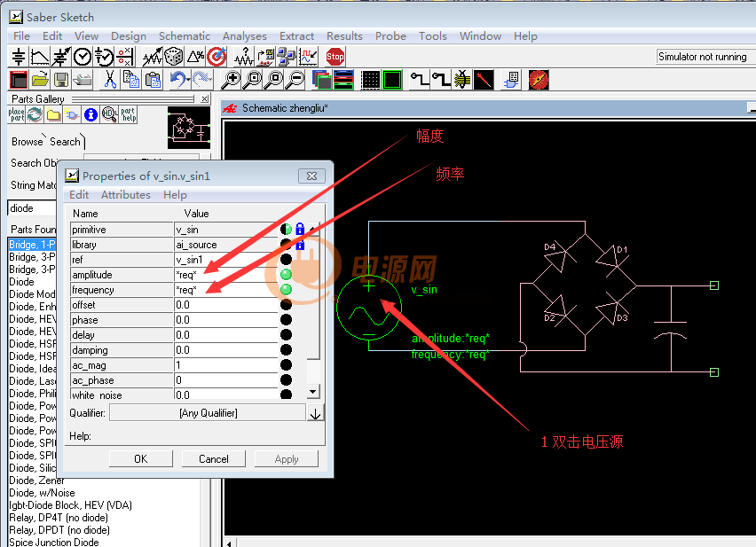Viewport: 756px width, 547px height.
Task: Select 'Igbt-Diode Block, HEV (VDA)' part
Action: (x=70, y=505)
